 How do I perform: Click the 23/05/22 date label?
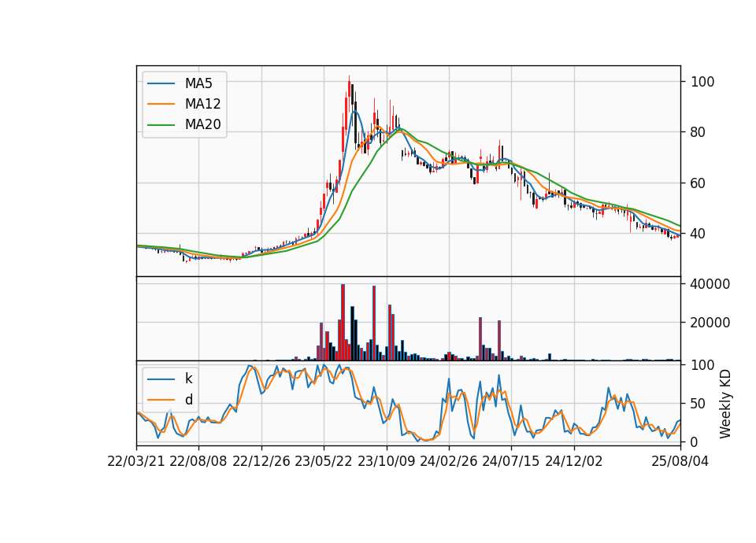[x=324, y=461]
